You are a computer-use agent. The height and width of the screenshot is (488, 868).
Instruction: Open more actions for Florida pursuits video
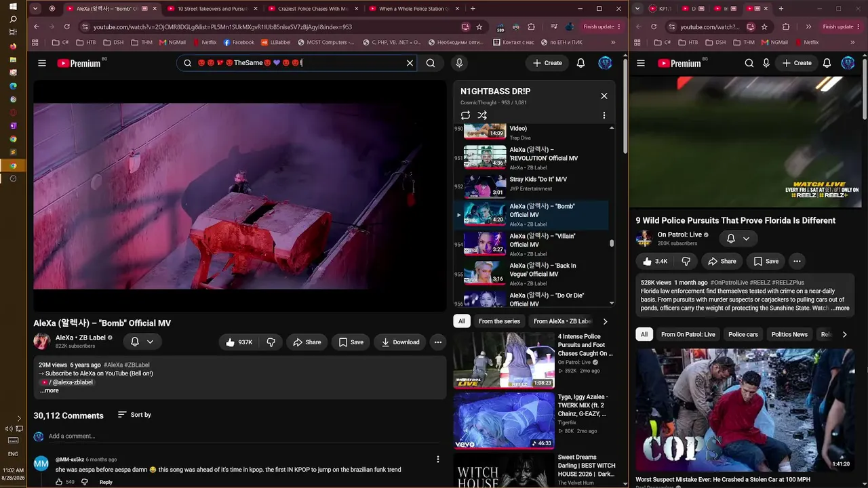point(797,261)
